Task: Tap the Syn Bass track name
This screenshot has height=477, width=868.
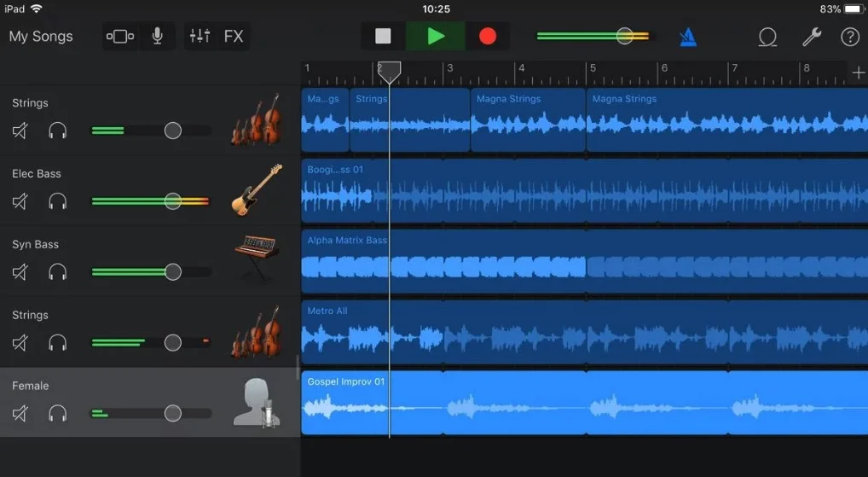Action: pos(36,244)
